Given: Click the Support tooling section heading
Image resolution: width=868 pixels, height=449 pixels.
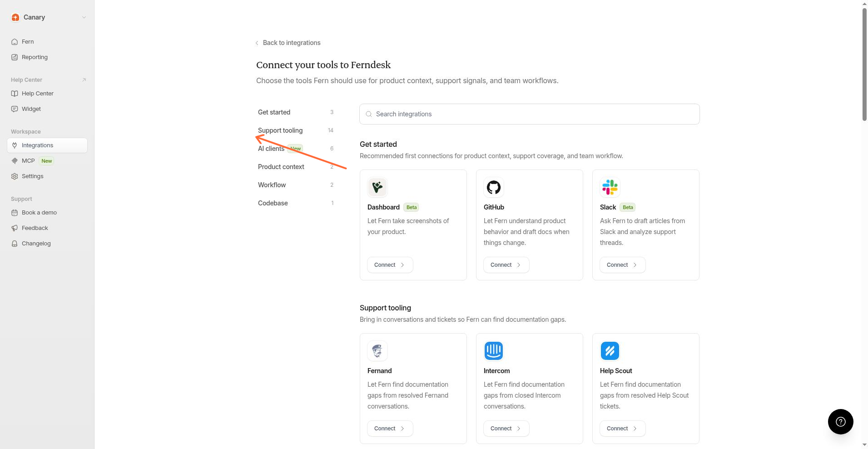Looking at the screenshot, I should coord(385,308).
